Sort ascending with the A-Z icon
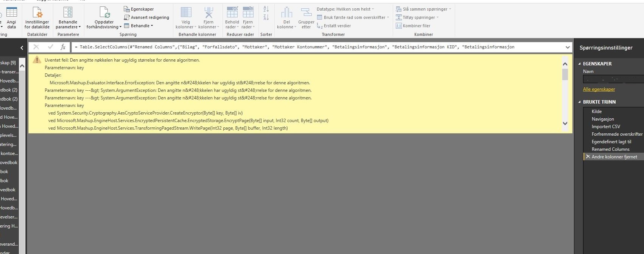The image size is (644, 254). point(266,9)
